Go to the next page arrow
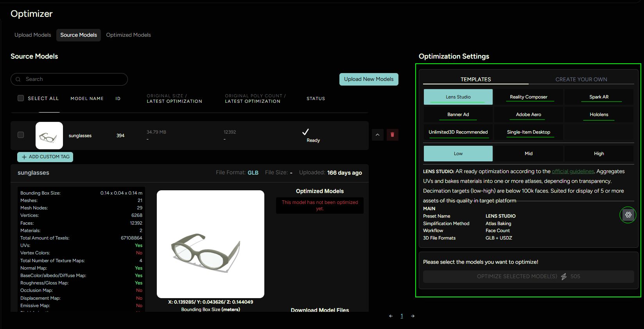Image resolution: width=644 pixels, height=329 pixels. pyautogui.click(x=413, y=316)
